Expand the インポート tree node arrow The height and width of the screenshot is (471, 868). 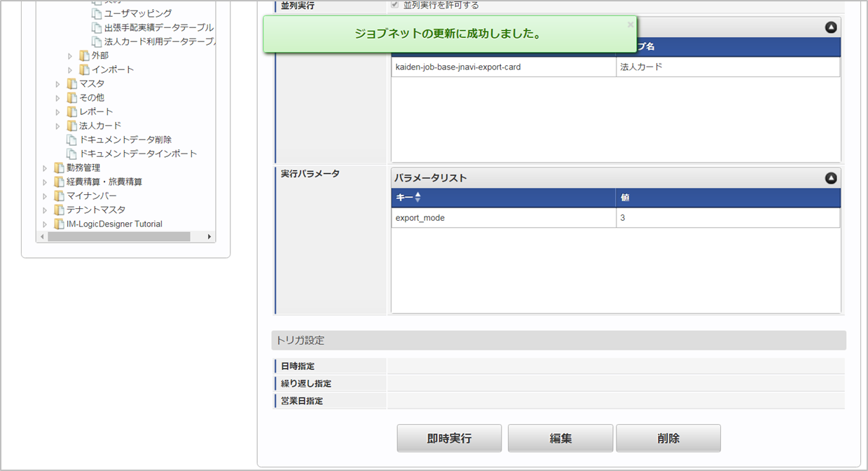(70, 69)
